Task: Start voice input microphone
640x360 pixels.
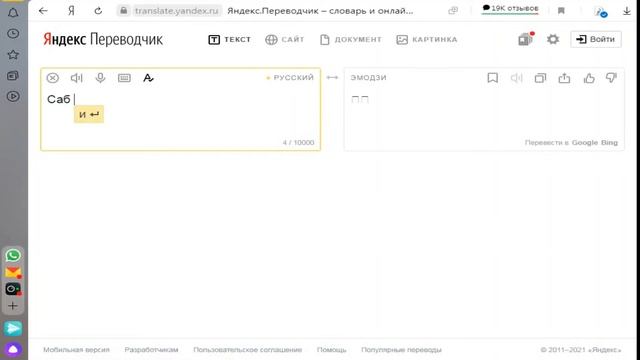Action: [100, 78]
